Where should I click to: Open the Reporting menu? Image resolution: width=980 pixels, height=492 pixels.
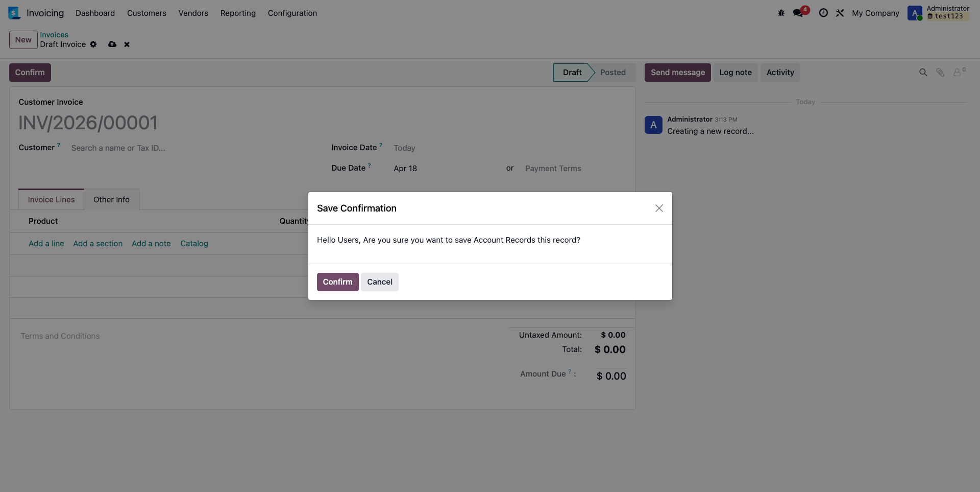coord(238,13)
